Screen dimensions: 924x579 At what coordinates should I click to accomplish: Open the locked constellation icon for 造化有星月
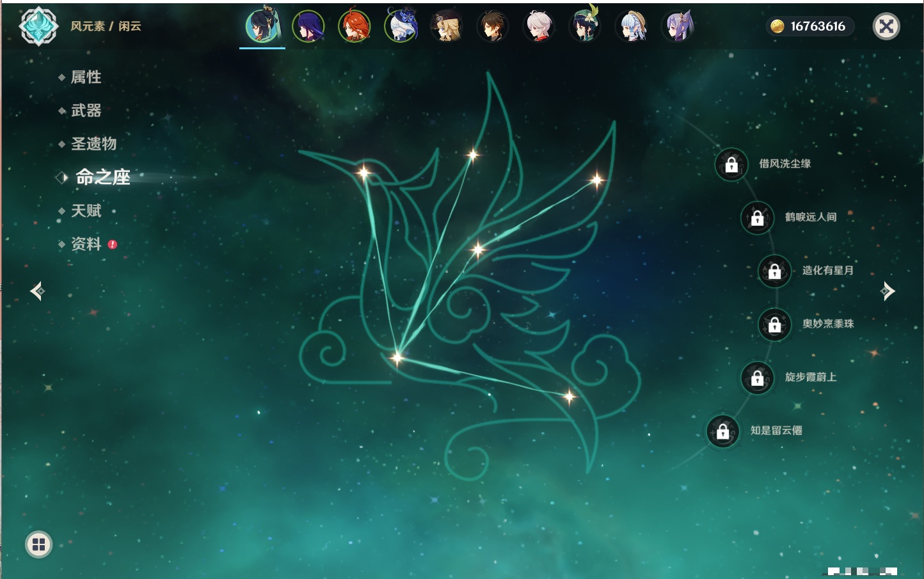(x=775, y=271)
